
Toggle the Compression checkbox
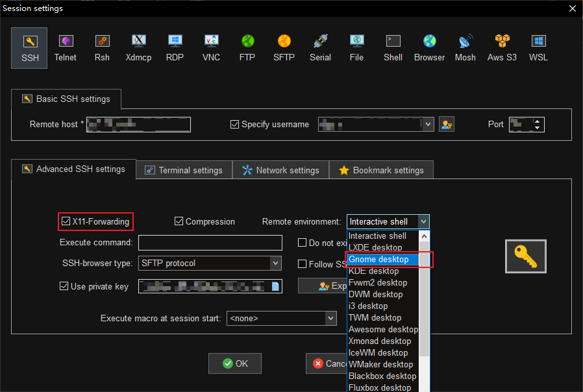click(x=179, y=222)
